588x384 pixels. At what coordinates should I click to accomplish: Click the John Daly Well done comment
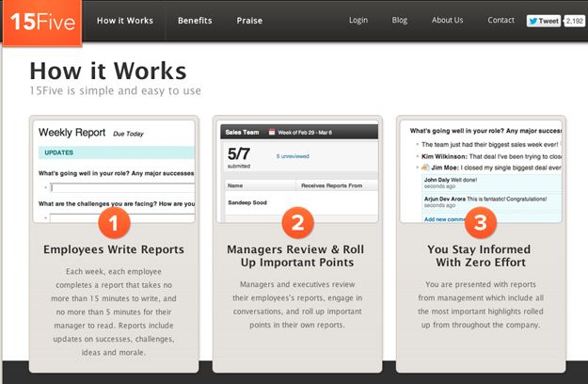pos(492,183)
